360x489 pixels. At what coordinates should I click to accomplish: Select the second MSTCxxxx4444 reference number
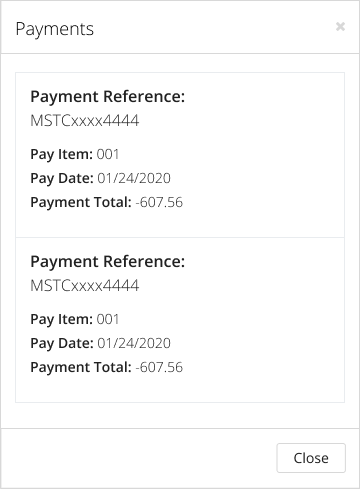(85, 285)
